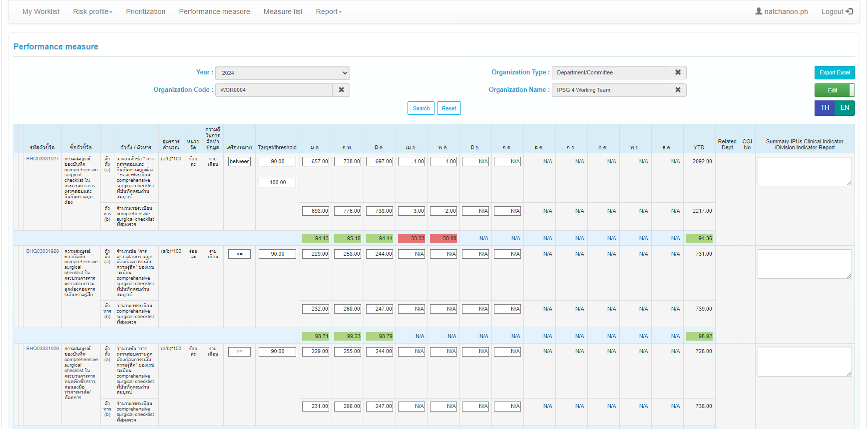The image size is (868, 429).
Task: Click green YTD result 98.92
Action: point(699,336)
